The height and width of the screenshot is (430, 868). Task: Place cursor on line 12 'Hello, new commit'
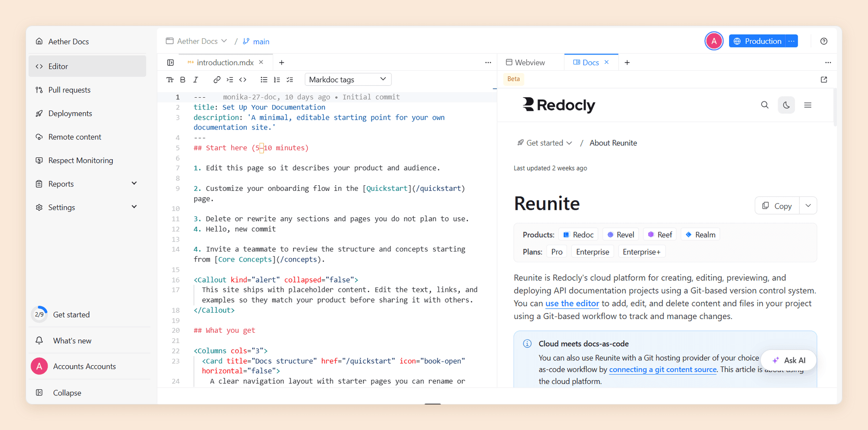(240, 229)
